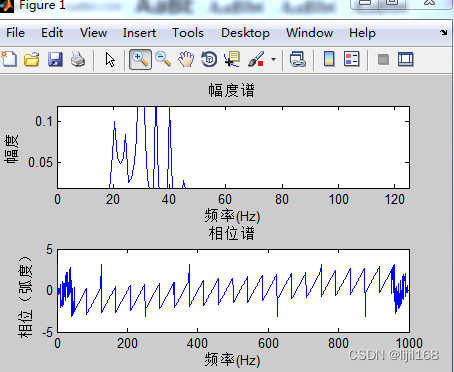
Task: Open the Edit menu
Action: pos(52,33)
